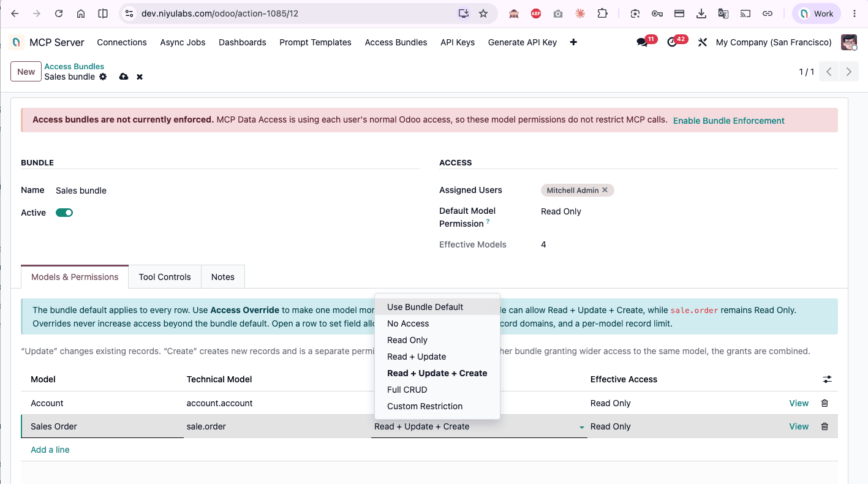
Task: Open the debug tools wrench icon
Action: point(703,42)
